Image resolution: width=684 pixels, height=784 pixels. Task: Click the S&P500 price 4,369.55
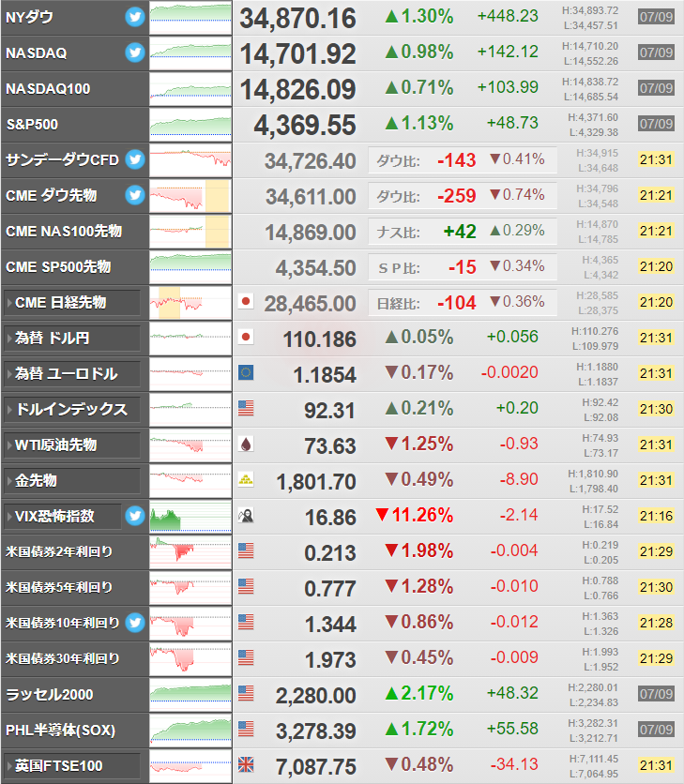(x=305, y=125)
